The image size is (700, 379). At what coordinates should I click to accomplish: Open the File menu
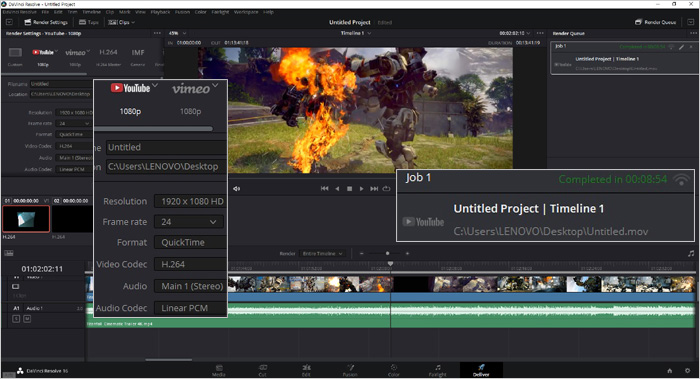(x=45, y=12)
